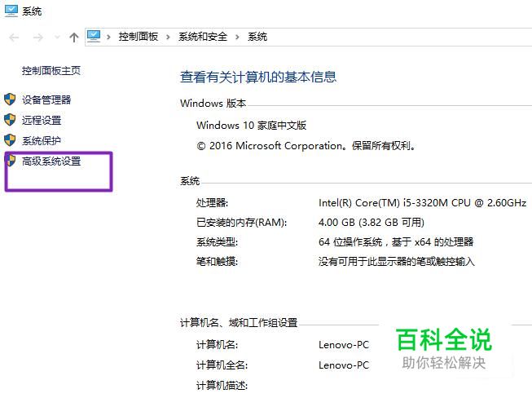The image size is (532, 398).
Task: Click 已安装的内存(RAM): label
Action: click(x=242, y=223)
